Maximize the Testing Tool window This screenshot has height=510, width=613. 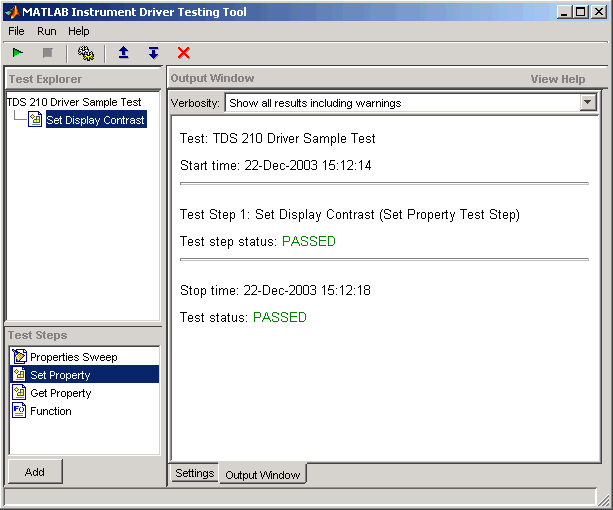(x=581, y=12)
